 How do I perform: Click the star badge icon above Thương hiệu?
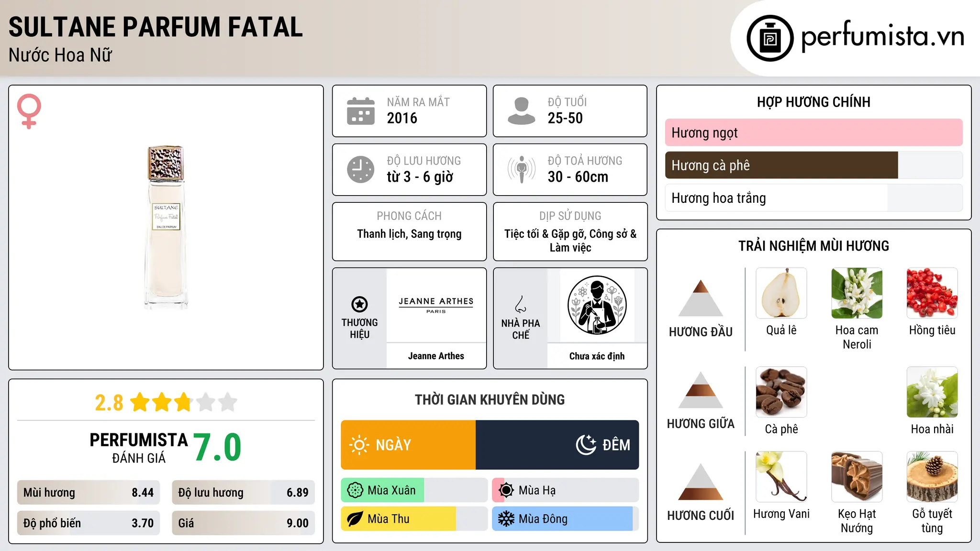click(359, 304)
